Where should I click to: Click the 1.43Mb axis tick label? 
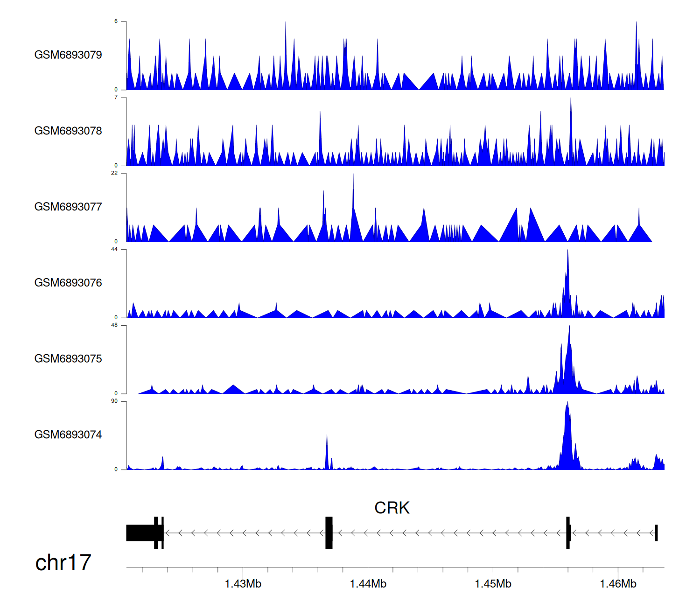[243, 584]
